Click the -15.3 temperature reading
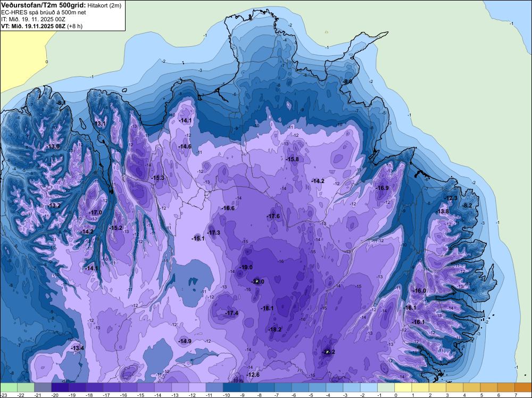This screenshot has width=532, height=398. coord(157,178)
